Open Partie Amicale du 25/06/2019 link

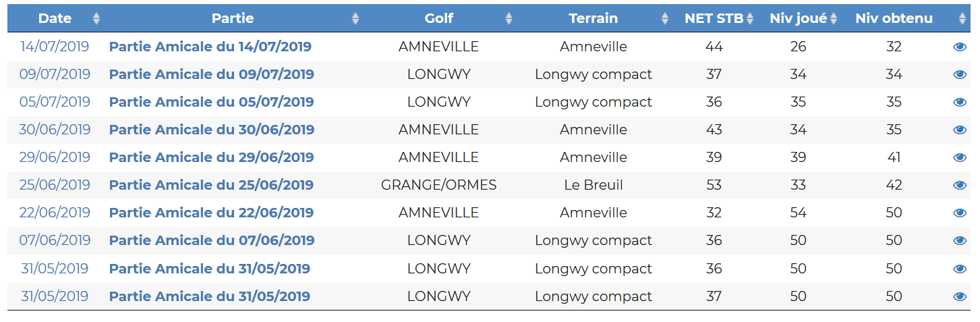pyautogui.click(x=211, y=186)
